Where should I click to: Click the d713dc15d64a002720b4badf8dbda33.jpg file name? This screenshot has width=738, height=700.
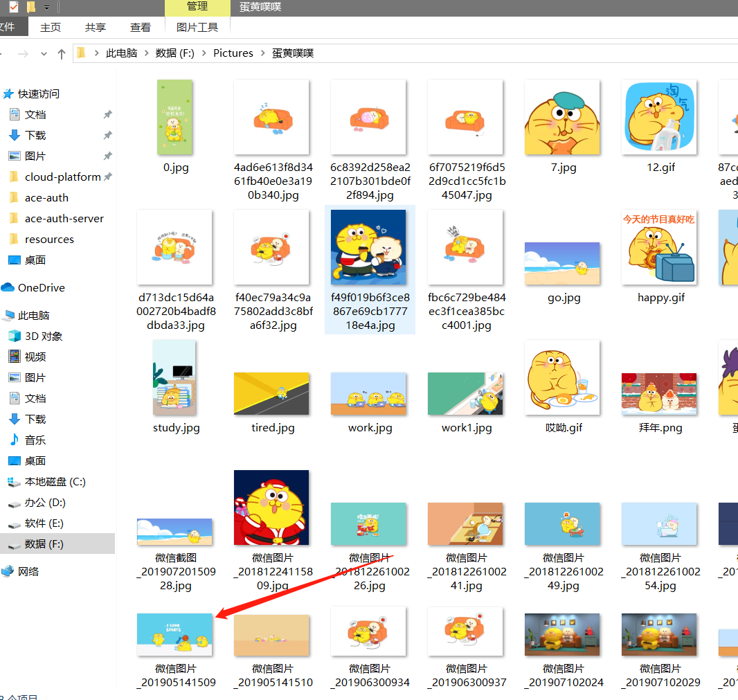pos(176,311)
